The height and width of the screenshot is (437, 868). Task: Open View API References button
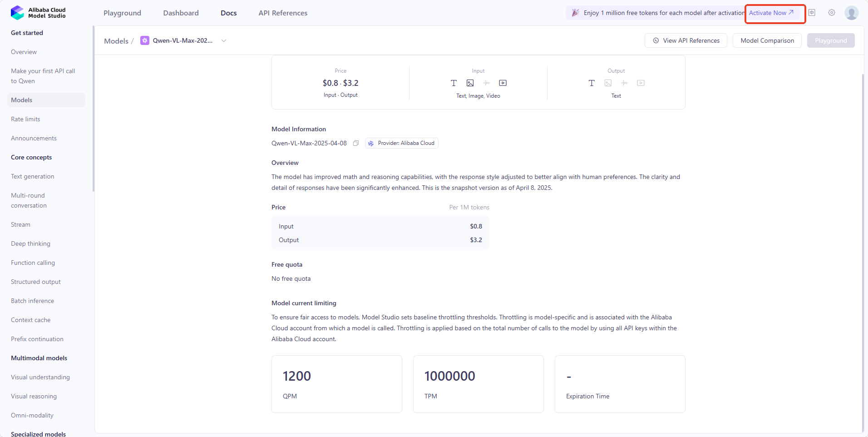coord(686,40)
